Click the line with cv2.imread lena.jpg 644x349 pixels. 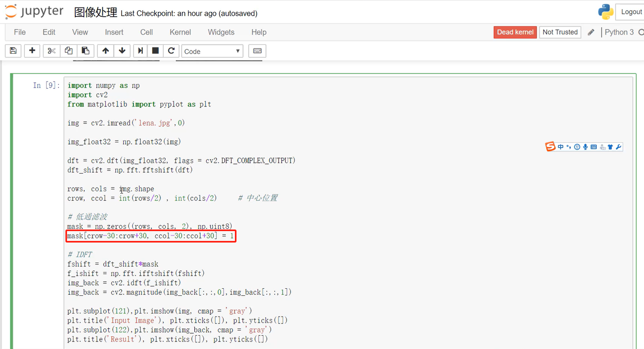point(126,123)
